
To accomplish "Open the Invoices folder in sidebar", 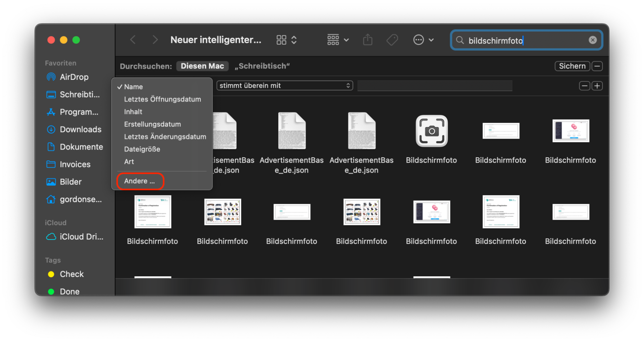I will pyautogui.click(x=75, y=164).
